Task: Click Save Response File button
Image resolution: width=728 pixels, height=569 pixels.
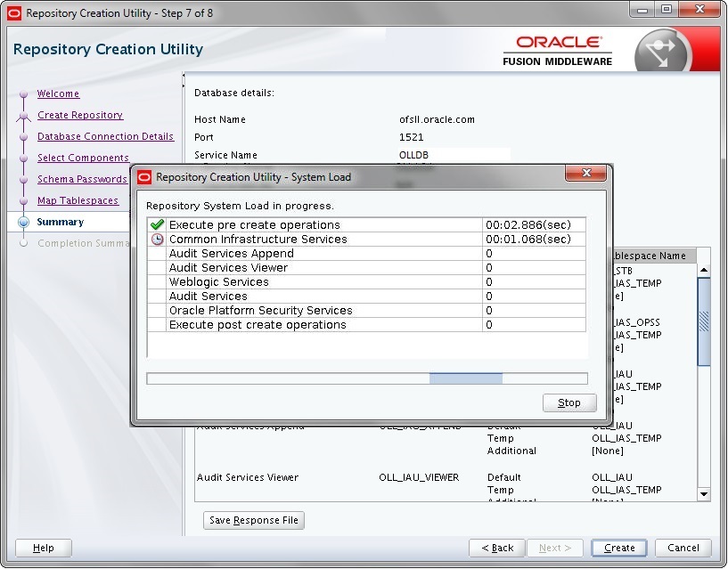Action: click(253, 520)
